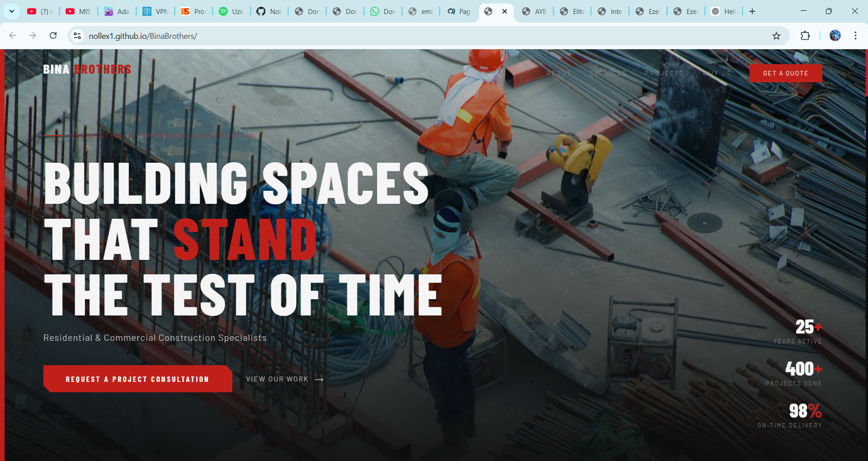
Task: Expand the tab search dropdown arrow
Action: click(x=12, y=11)
